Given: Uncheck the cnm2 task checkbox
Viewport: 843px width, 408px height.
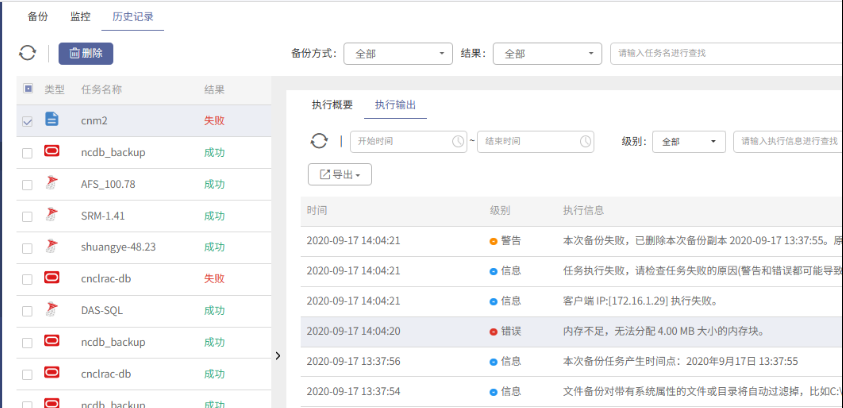Looking at the screenshot, I should 27,121.
